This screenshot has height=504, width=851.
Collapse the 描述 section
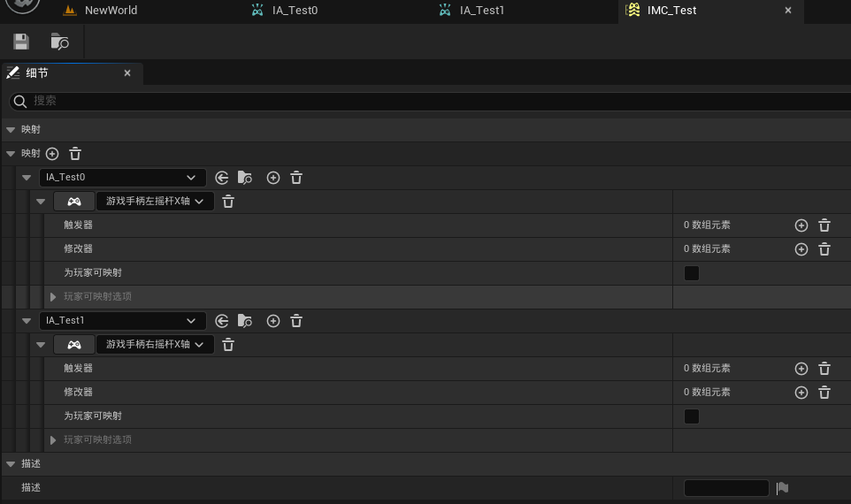(x=11, y=463)
